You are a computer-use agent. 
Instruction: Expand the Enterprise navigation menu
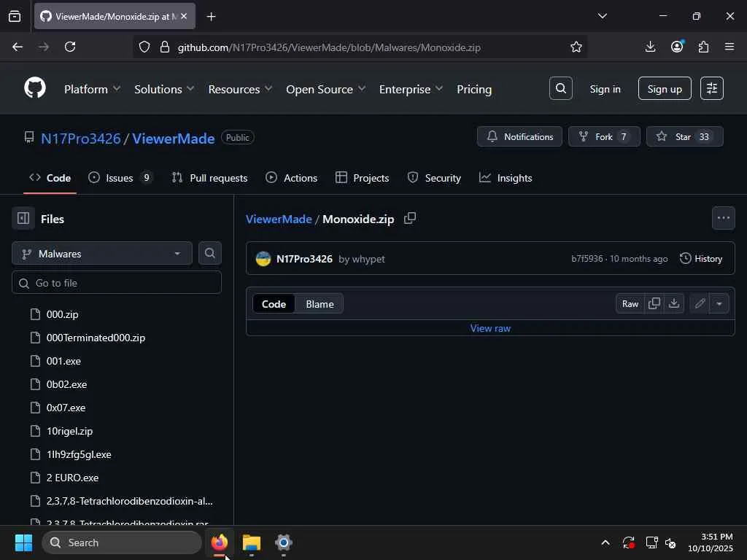411,89
